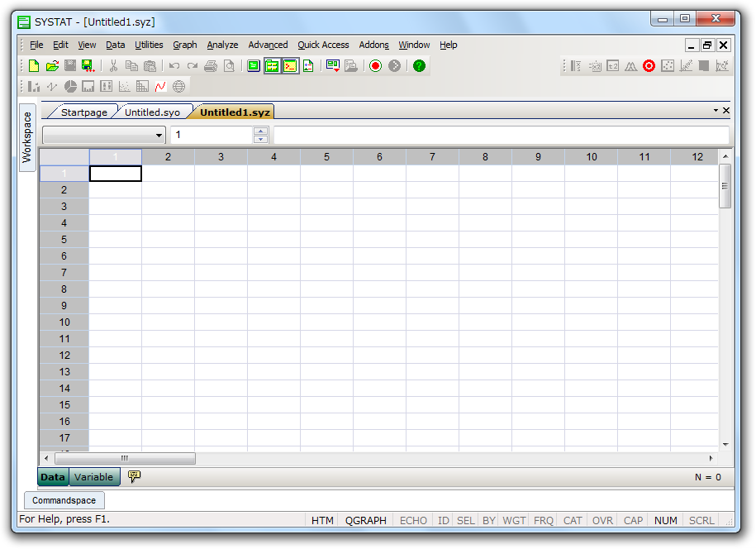Open the Quick Access menu

point(323,45)
